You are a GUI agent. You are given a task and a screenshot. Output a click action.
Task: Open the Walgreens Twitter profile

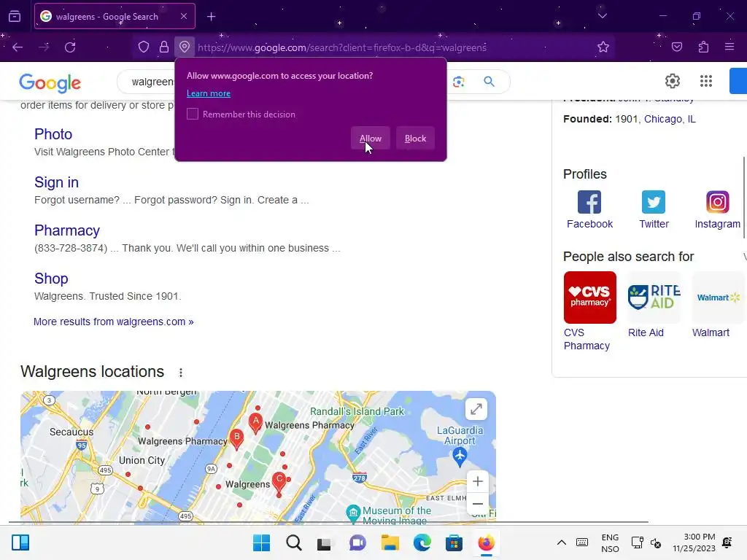[654, 209]
